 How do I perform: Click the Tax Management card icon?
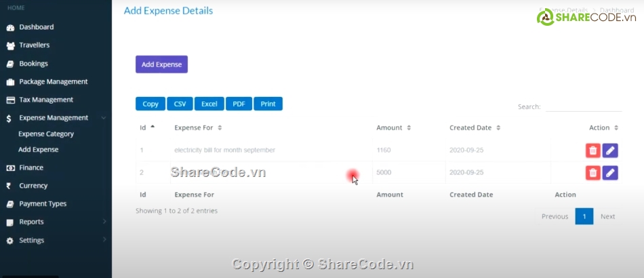click(10, 100)
